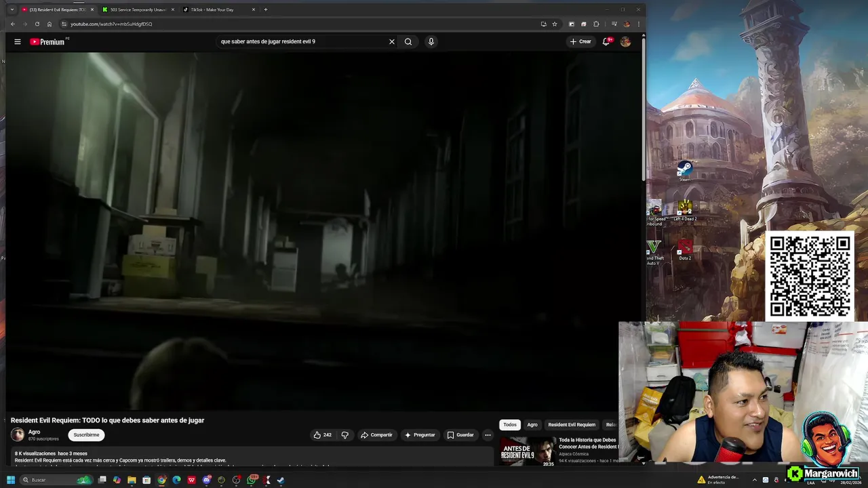Go to the YouTube Premium home logo
Screen dimensions: 868x488
pos(47,41)
